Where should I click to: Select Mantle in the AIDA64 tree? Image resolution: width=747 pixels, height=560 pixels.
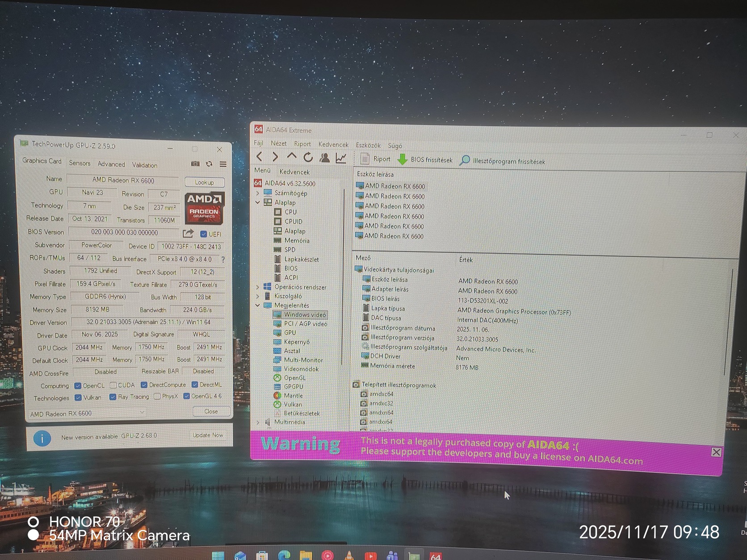click(288, 396)
